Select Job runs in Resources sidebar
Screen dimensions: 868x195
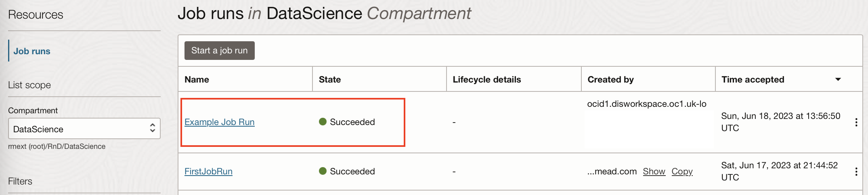(32, 51)
